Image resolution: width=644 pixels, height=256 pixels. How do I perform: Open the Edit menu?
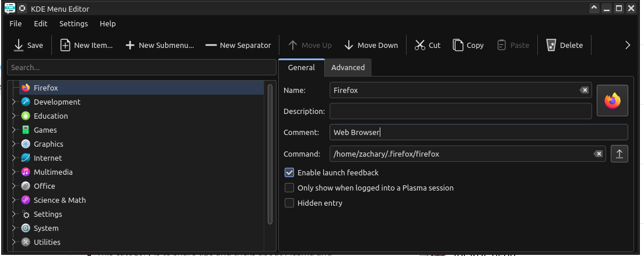tap(41, 23)
